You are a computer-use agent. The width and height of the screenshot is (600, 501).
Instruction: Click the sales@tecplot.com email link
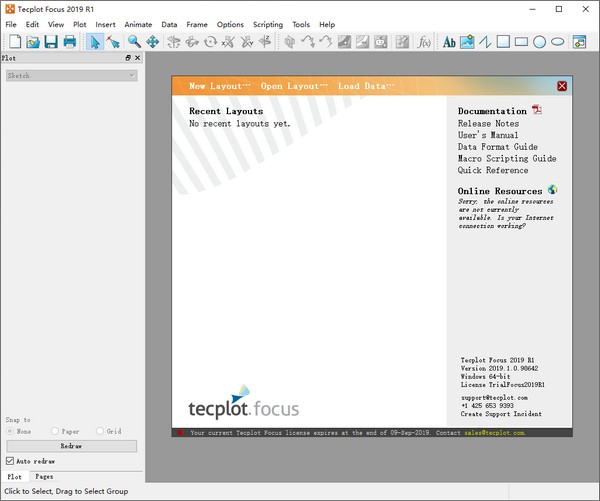coord(494,433)
